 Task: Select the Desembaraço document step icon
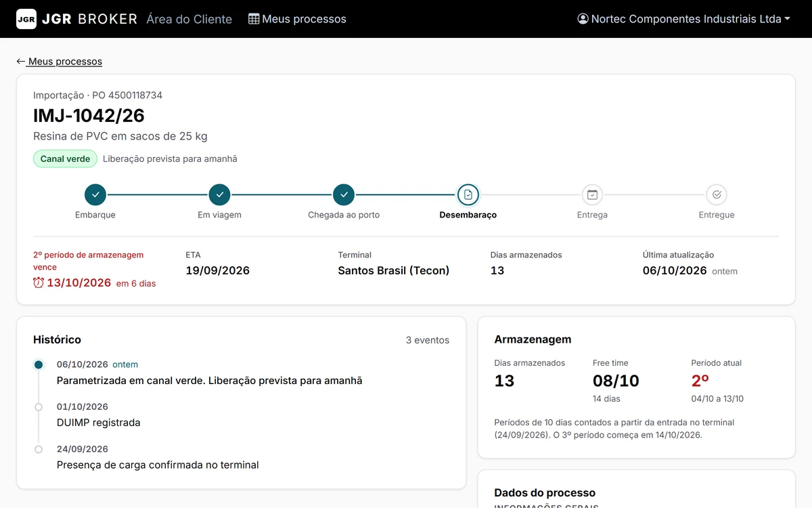click(x=468, y=195)
